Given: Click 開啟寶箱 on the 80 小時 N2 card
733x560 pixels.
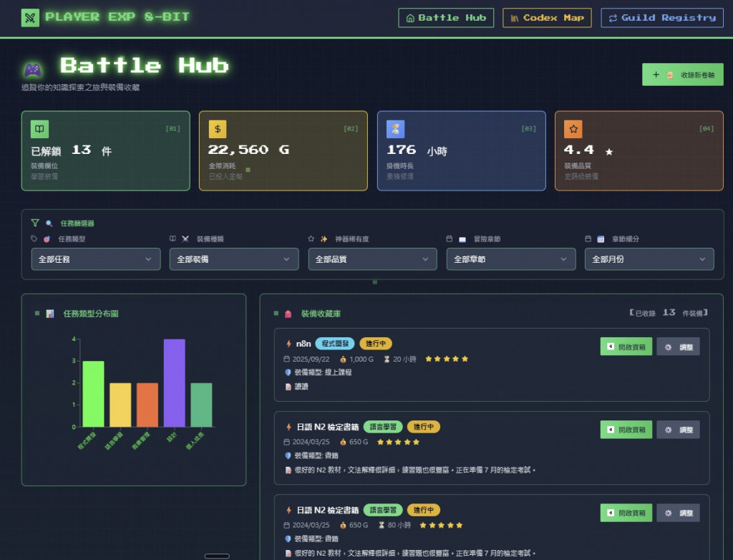Looking at the screenshot, I should pos(626,513).
